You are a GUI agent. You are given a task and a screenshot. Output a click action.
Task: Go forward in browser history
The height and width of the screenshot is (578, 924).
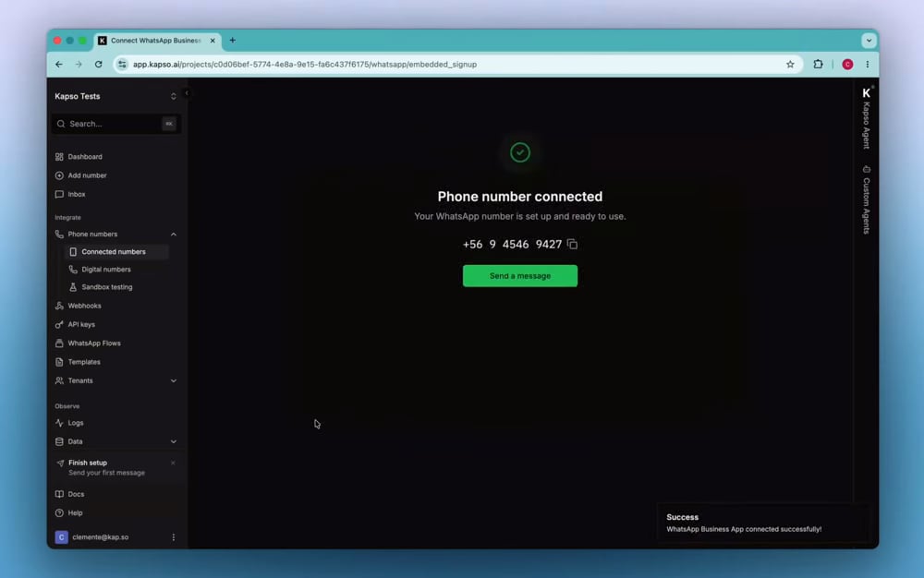[79, 64]
